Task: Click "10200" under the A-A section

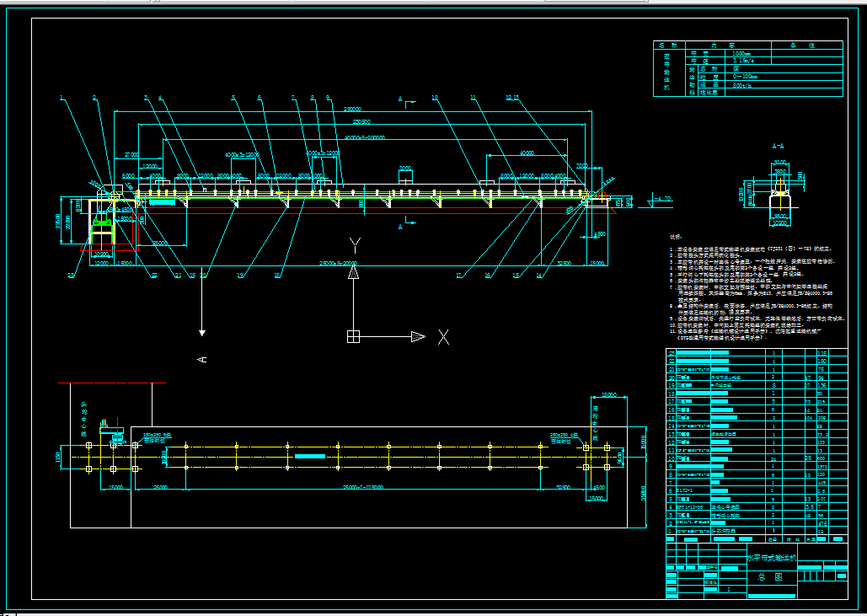Action: click(x=779, y=222)
